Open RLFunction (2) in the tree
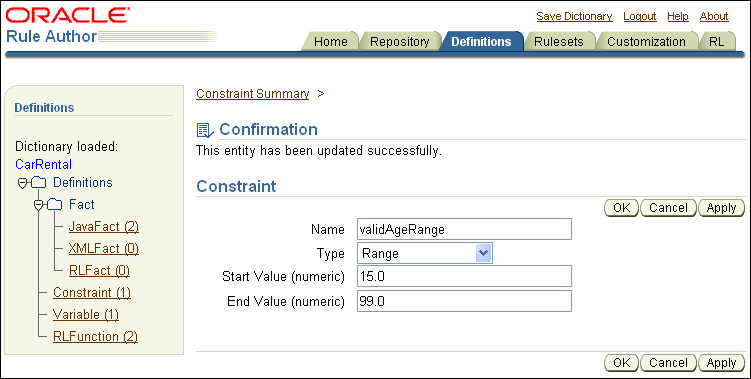Viewport: 751px width, 379px height. pos(95,336)
